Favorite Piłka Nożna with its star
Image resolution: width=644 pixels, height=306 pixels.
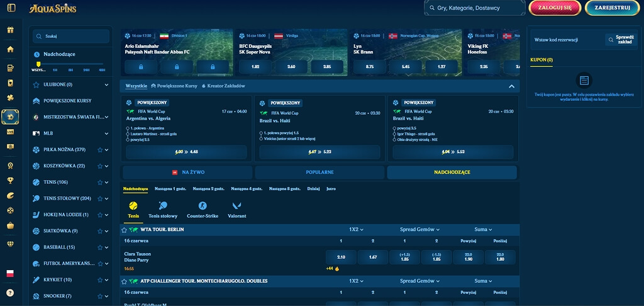(x=100, y=150)
